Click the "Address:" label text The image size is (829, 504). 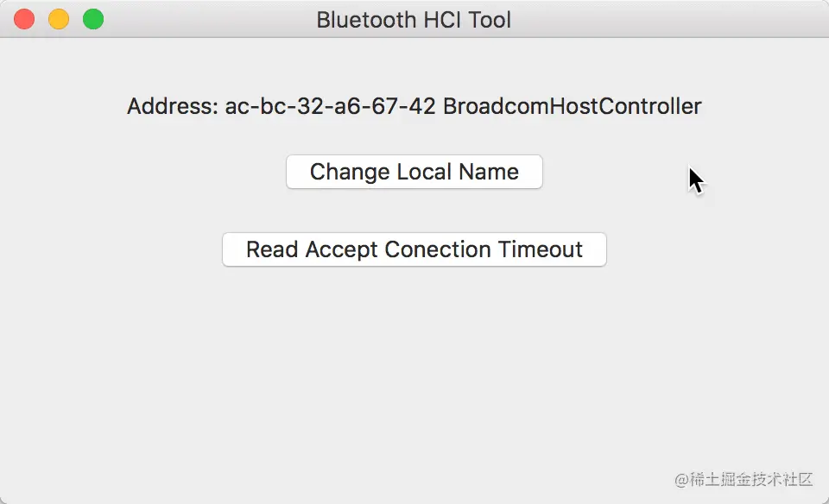click(172, 106)
